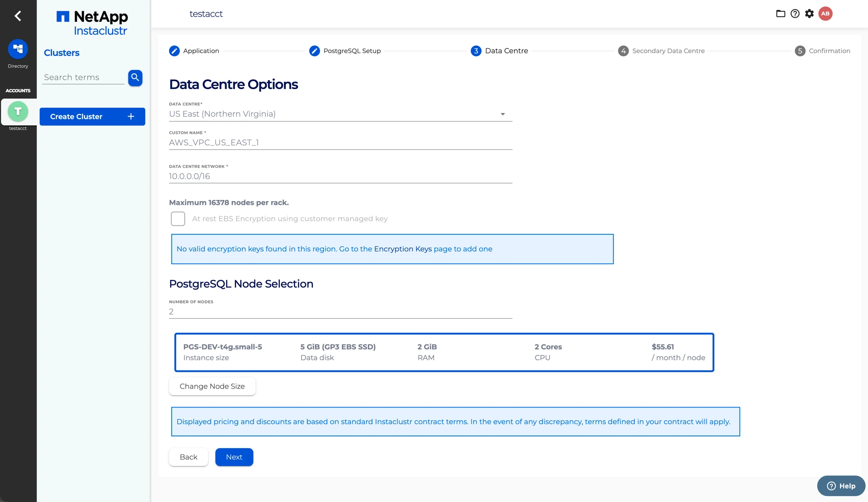Click the PostgreSQL Node Selection heading
The image size is (868, 502).
241,284
